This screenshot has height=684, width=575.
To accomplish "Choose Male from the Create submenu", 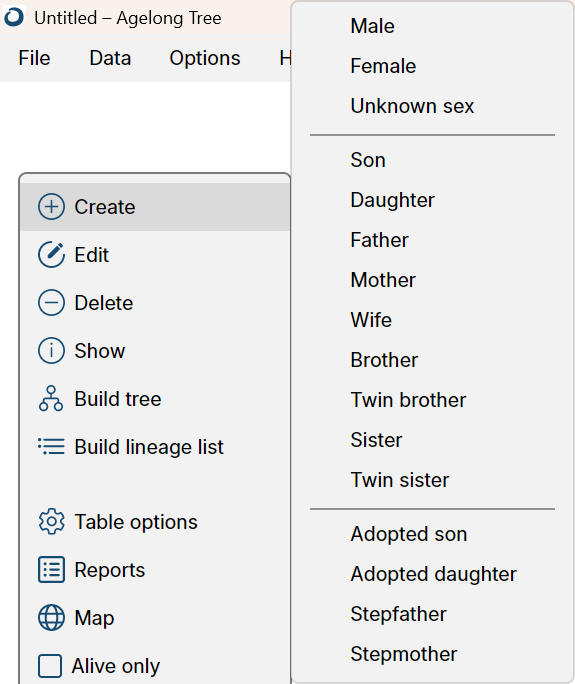I will pyautogui.click(x=373, y=26).
